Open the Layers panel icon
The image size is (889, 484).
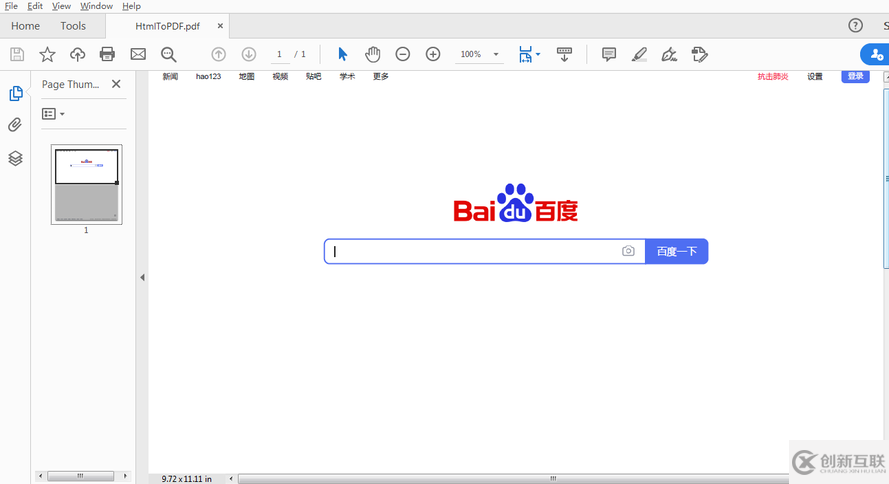(15, 158)
